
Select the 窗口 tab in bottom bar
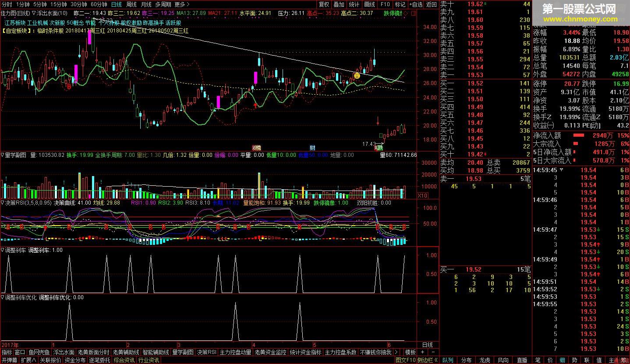[x=20, y=352]
